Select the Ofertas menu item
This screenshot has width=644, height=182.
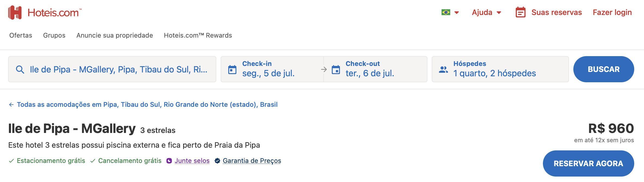click(21, 35)
